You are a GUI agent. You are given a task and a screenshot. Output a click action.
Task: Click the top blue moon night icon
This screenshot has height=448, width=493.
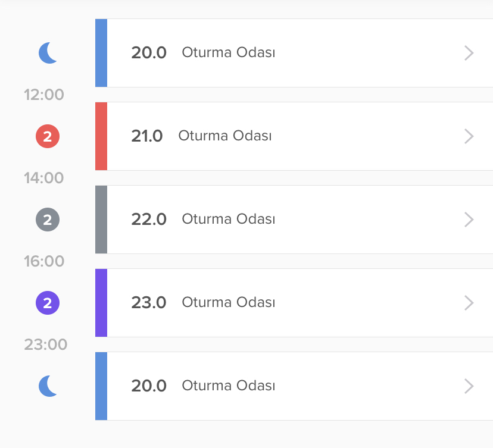(48, 53)
